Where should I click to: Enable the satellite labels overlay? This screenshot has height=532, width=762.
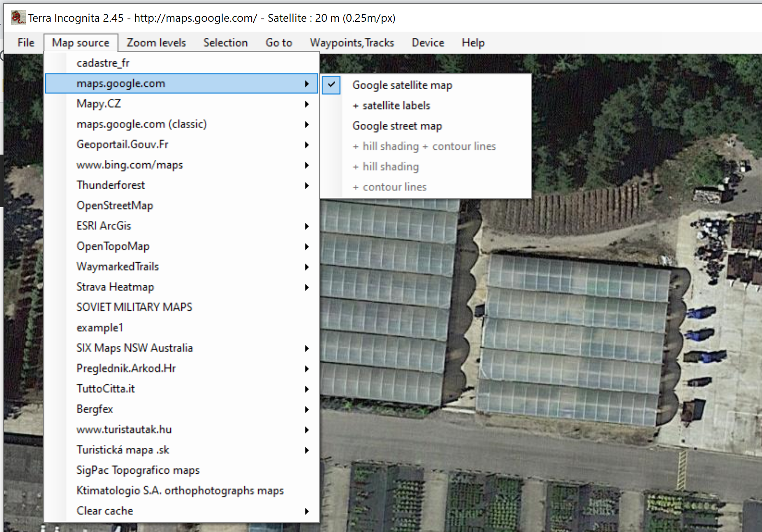[x=426, y=106]
